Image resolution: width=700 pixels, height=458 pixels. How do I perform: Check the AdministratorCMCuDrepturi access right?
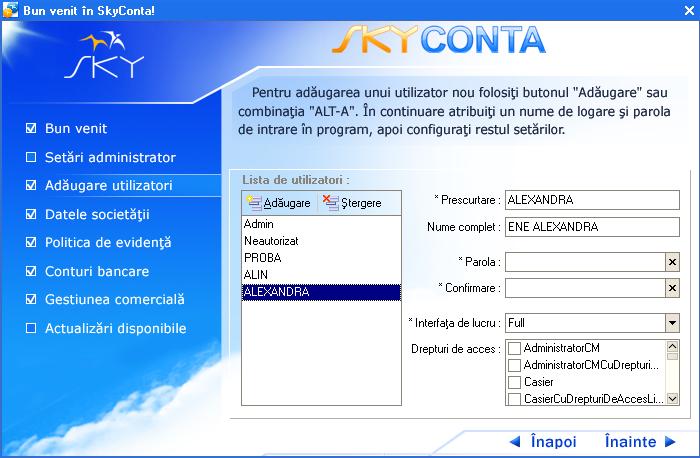tap(514, 365)
